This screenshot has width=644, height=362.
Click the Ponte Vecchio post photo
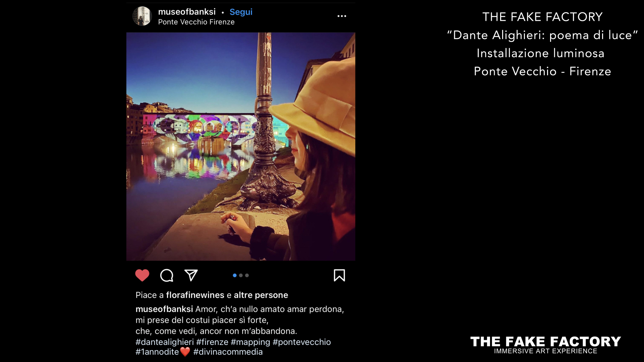click(241, 146)
